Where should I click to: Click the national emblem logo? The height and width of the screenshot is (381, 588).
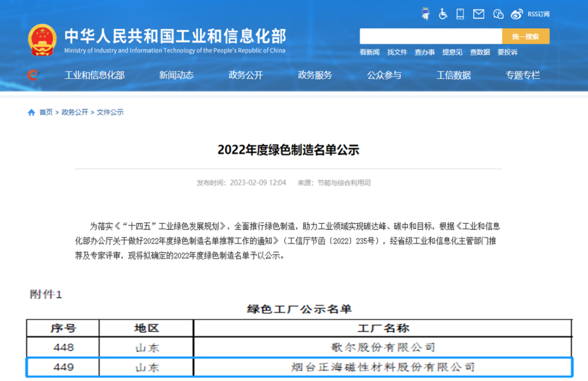pyautogui.click(x=42, y=40)
